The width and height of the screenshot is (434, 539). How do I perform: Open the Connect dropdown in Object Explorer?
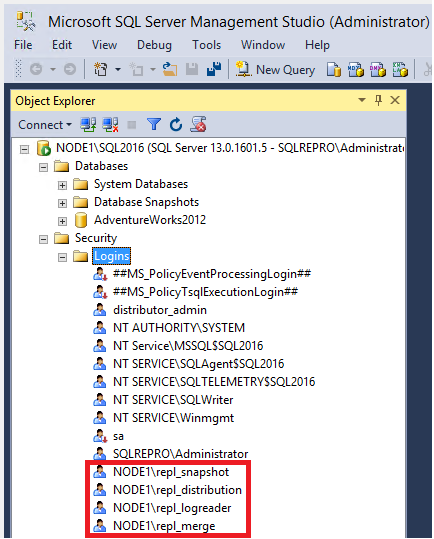[x=45, y=125]
